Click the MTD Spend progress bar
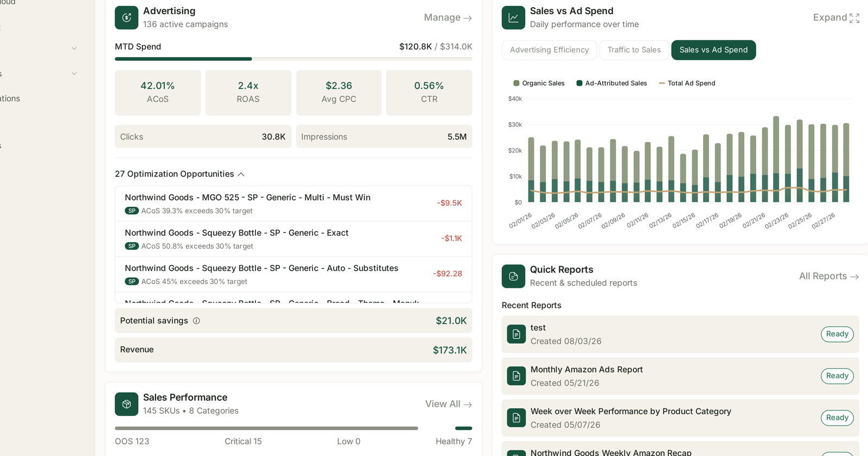 pos(293,59)
